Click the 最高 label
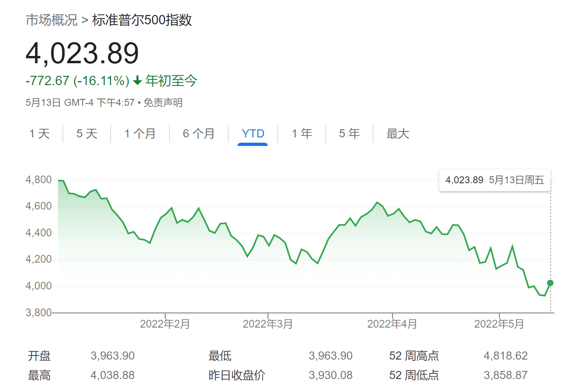Viewport: 577px width, 392px height. click(x=39, y=375)
